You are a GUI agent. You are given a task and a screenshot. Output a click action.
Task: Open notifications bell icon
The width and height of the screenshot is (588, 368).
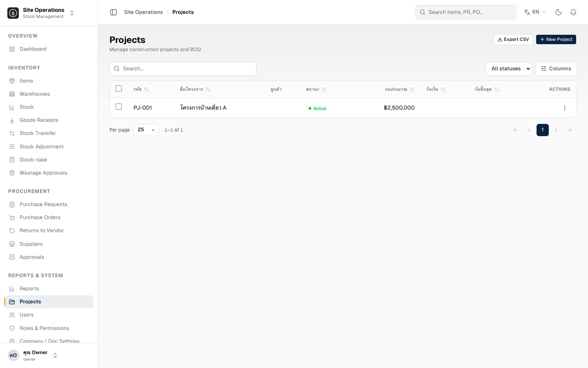(x=573, y=12)
